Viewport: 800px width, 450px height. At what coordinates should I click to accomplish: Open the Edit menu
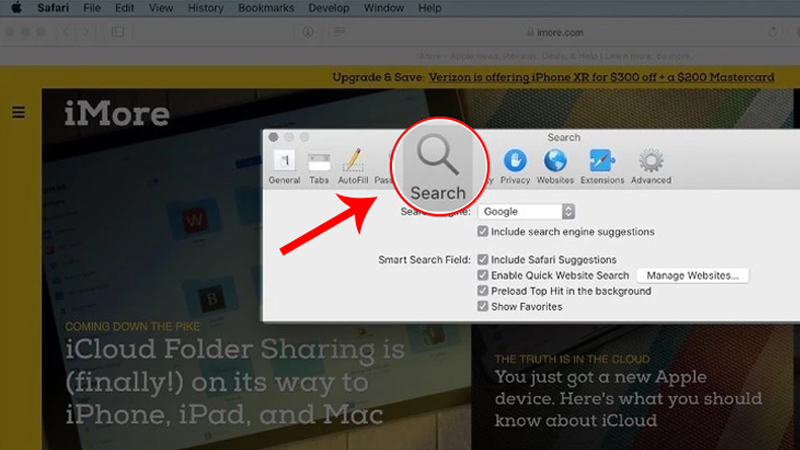pyautogui.click(x=124, y=8)
